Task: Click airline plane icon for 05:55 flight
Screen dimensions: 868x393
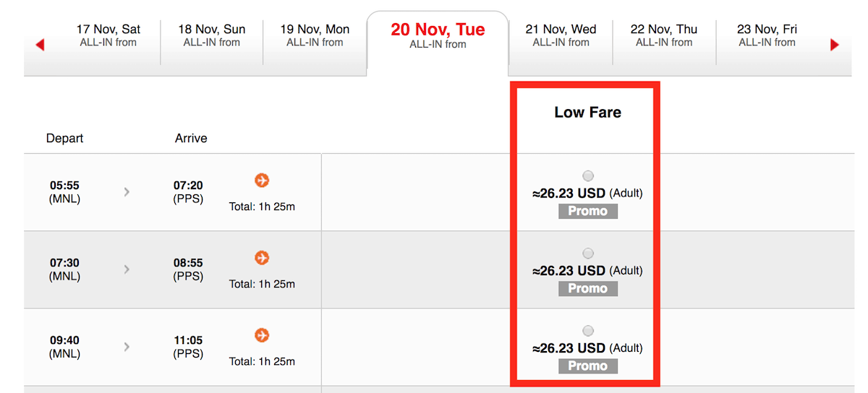Action: pos(262,180)
